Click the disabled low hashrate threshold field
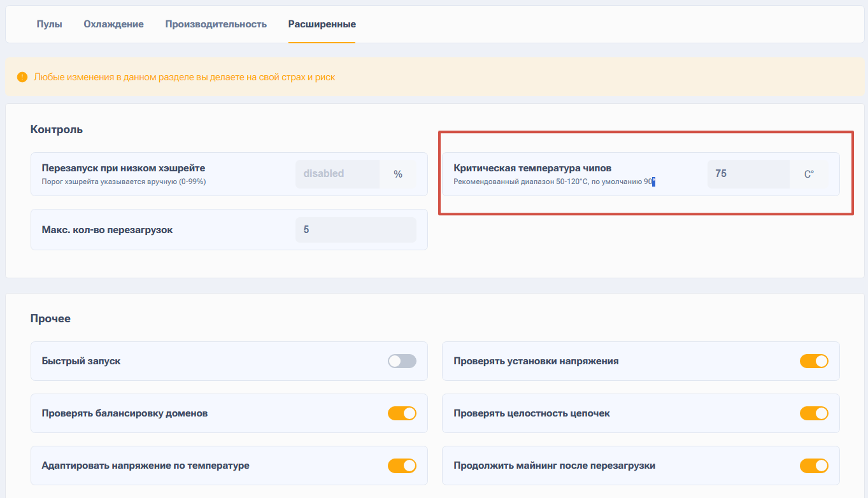The image size is (868, 498). coord(337,174)
